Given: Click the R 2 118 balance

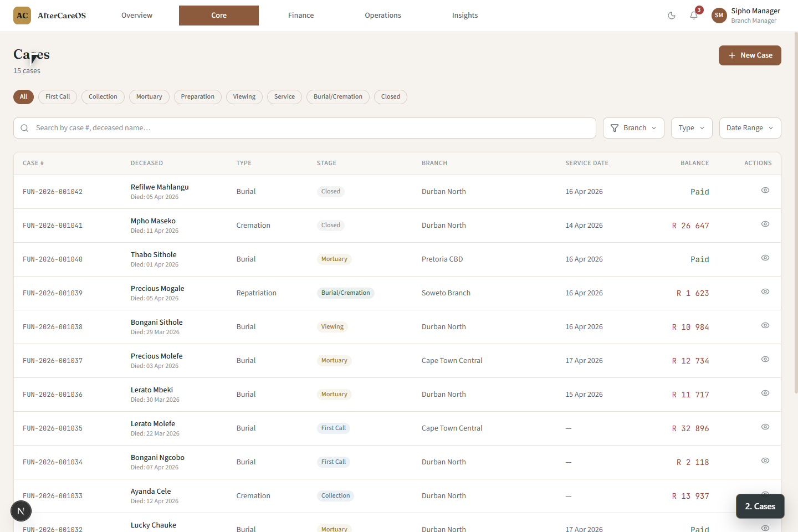Looking at the screenshot, I should (693, 462).
